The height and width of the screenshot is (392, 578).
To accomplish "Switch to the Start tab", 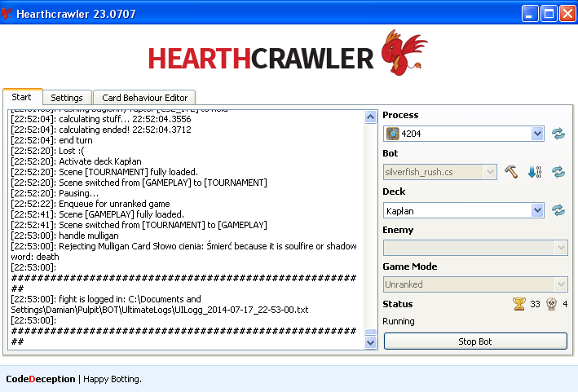I will click(22, 97).
